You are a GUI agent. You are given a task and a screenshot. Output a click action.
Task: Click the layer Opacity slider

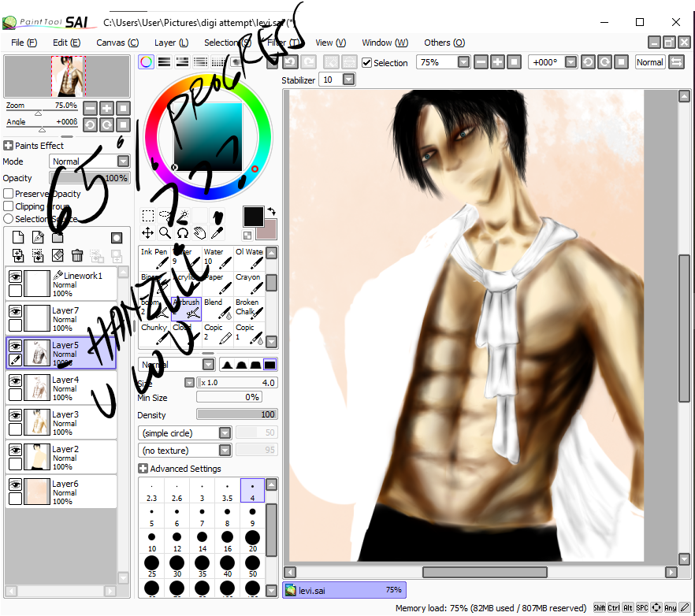tap(90, 178)
